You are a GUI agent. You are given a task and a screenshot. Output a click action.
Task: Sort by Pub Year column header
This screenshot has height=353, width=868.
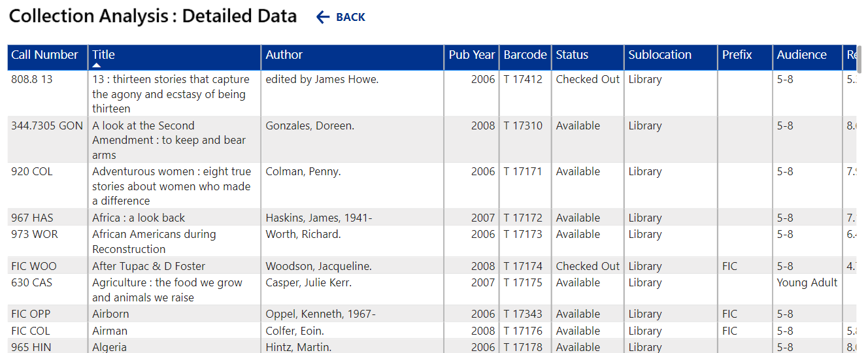(471, 55)
